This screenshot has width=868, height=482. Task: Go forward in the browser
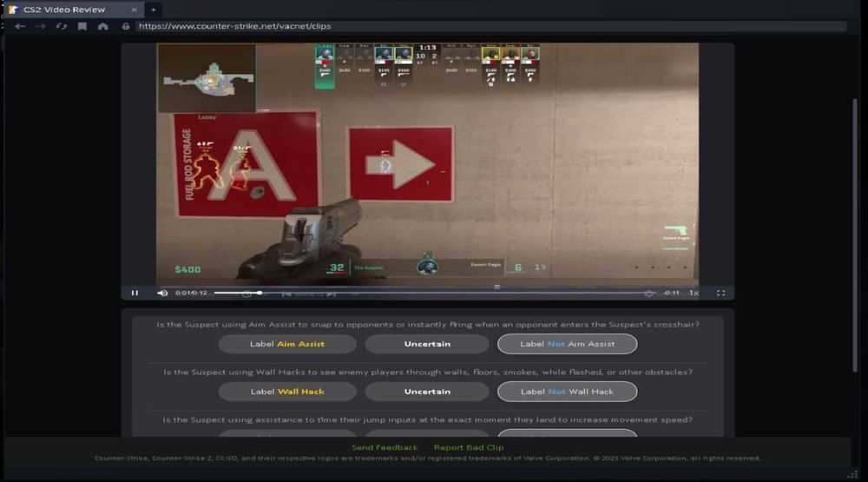(41, 26)
